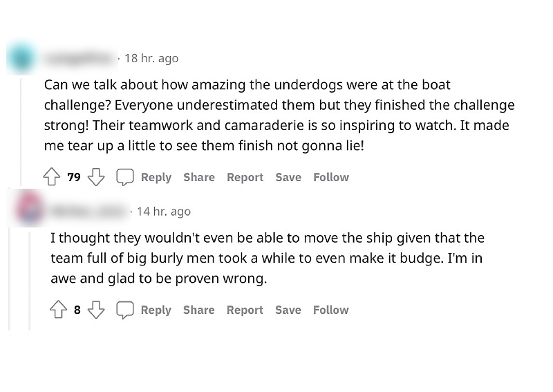Reply to the underdogs boat challenge comment
Viewport: 553px width, 392px height.
(156, 178)
